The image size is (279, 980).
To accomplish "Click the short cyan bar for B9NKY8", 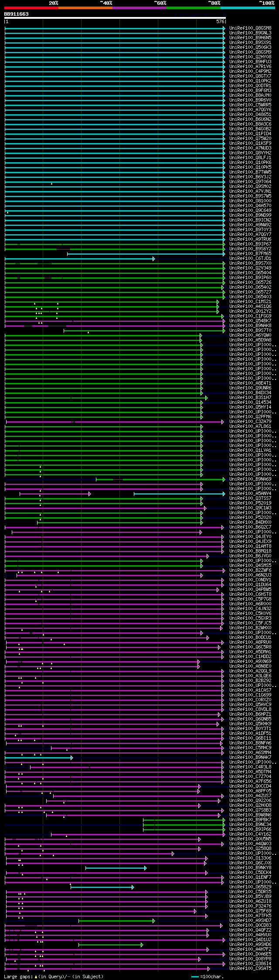I will click(x=116, y=868).
